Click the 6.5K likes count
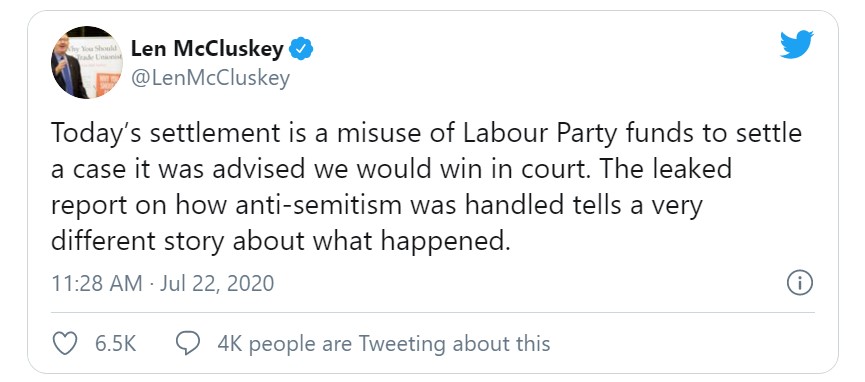 116,343
